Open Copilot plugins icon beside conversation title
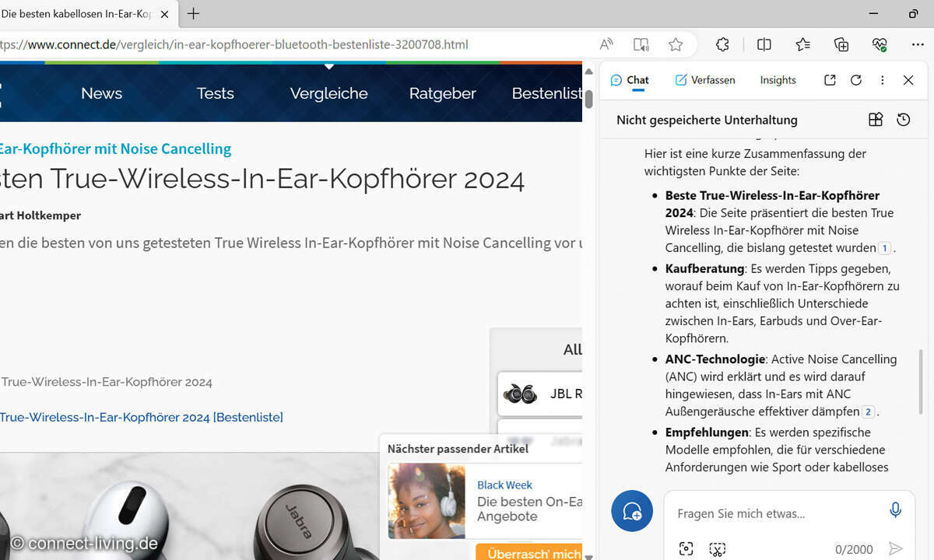 [876, 120]
